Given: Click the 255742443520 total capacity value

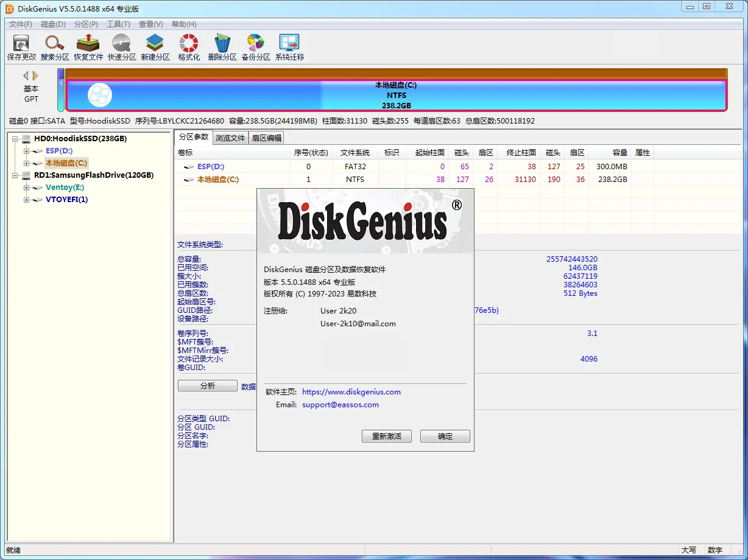Looking at the screenshot, I should 572,259.
